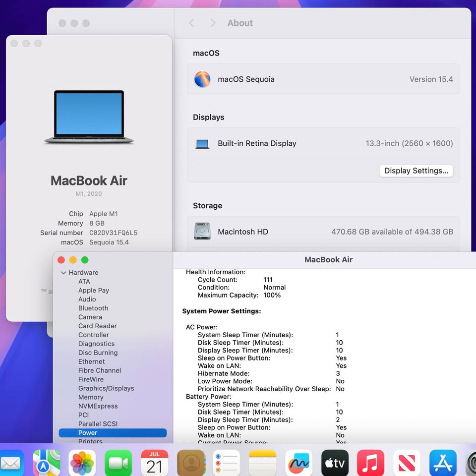The height and width of the screenshot is (476, 476).
Task: Click the MacBook Air laptop image
Action: (x=89, y=117)
